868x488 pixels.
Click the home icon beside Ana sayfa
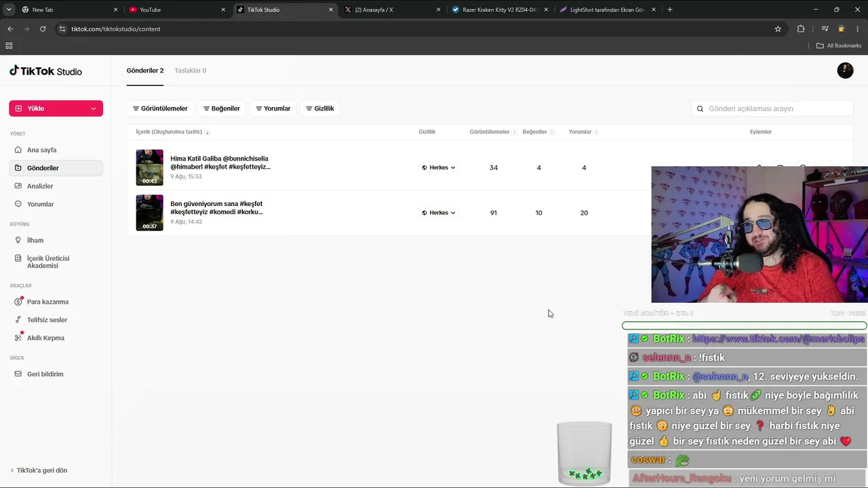coord(18,150)
